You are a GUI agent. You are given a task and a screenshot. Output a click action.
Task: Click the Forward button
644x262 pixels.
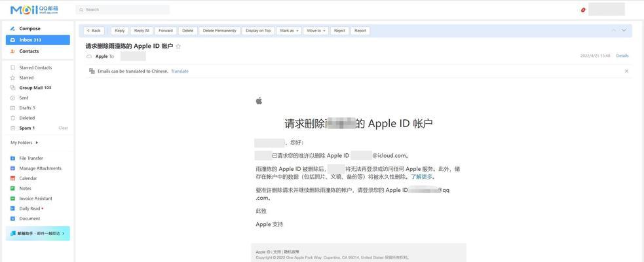pos(166,31)
